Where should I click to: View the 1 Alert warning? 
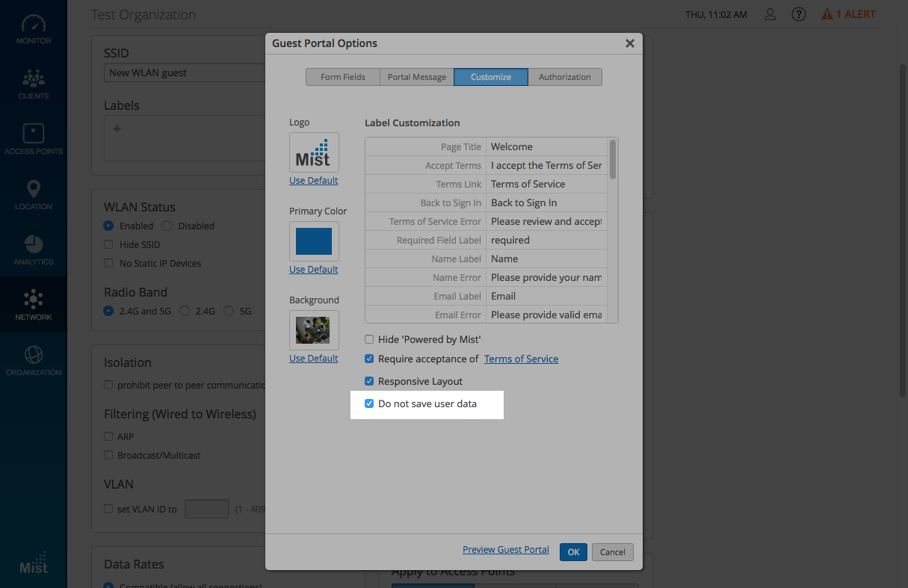[848, 14]
